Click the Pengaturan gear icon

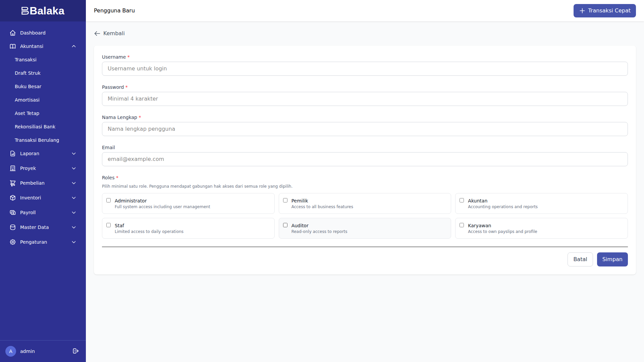click(x=13, y=242)
